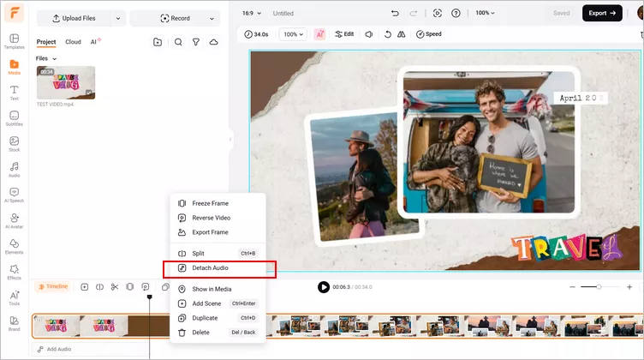Screen dimensions: 644x360
Task: Click the timeline zoom slider handle
Action: [x=599, y=287]
